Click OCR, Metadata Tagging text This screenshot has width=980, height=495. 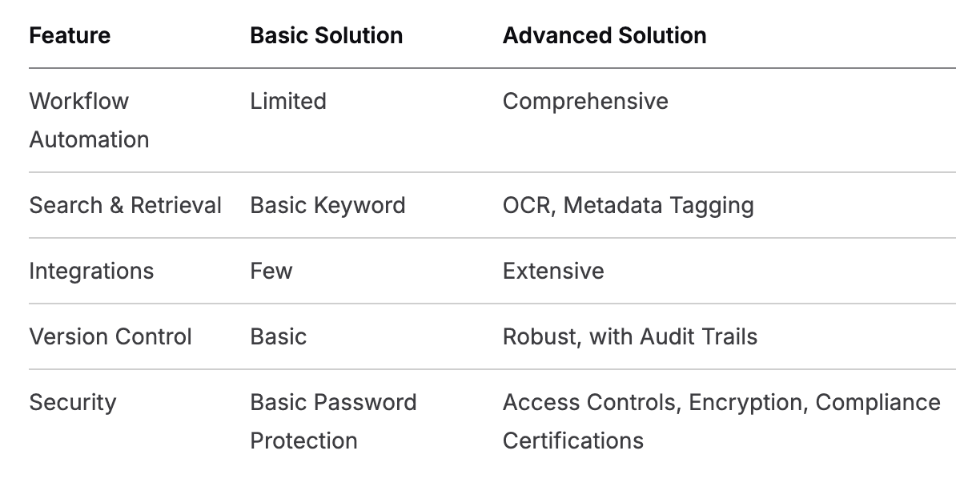tap(628, 205)
